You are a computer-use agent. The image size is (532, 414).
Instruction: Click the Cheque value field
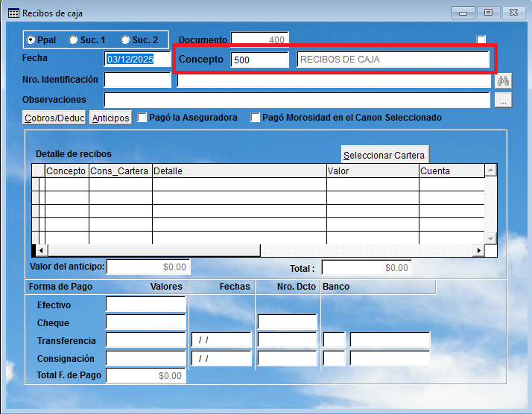click(x=146, y=322)
